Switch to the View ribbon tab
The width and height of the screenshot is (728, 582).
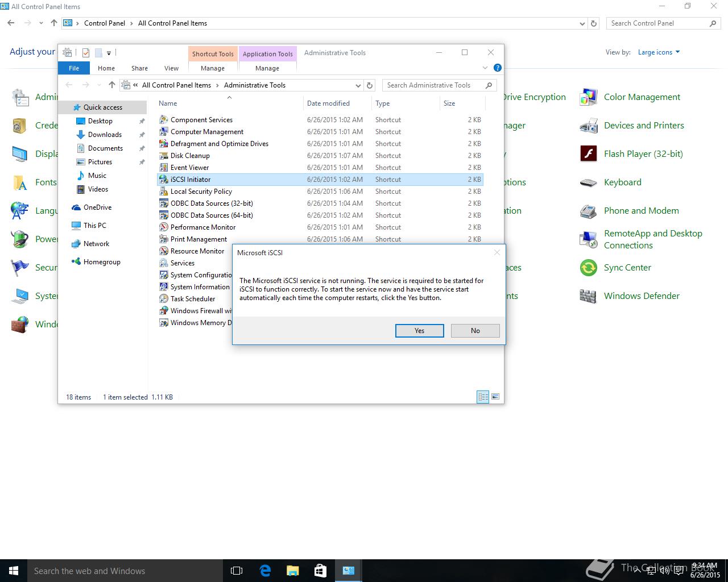coord(171,68)
